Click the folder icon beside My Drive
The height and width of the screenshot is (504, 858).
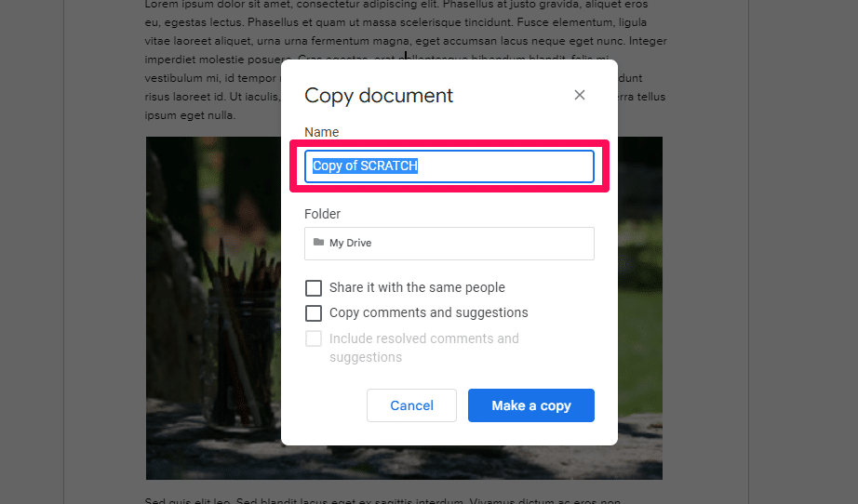click(318, 243)
